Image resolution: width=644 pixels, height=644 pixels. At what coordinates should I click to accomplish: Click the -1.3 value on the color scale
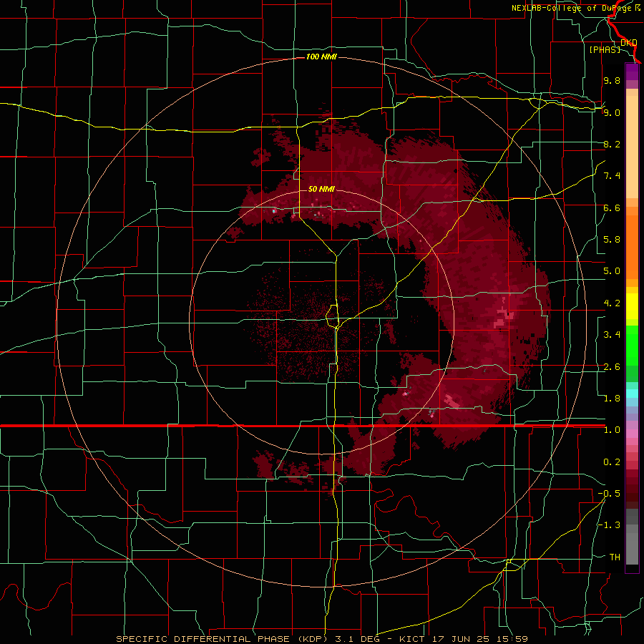click(609, 525)
